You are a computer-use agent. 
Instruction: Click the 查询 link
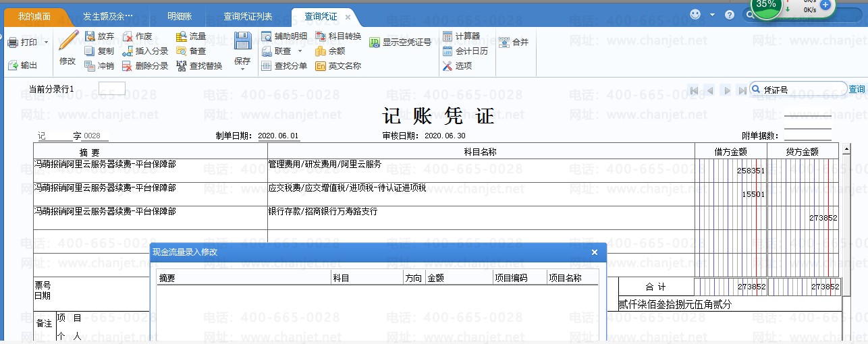[857, 89]
